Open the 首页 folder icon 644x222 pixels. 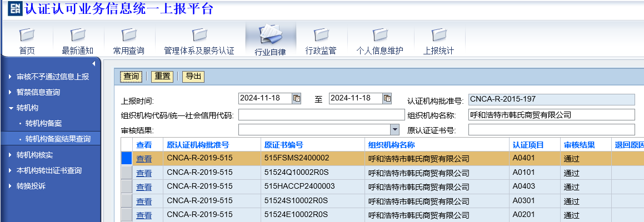(x=27, y=34)
